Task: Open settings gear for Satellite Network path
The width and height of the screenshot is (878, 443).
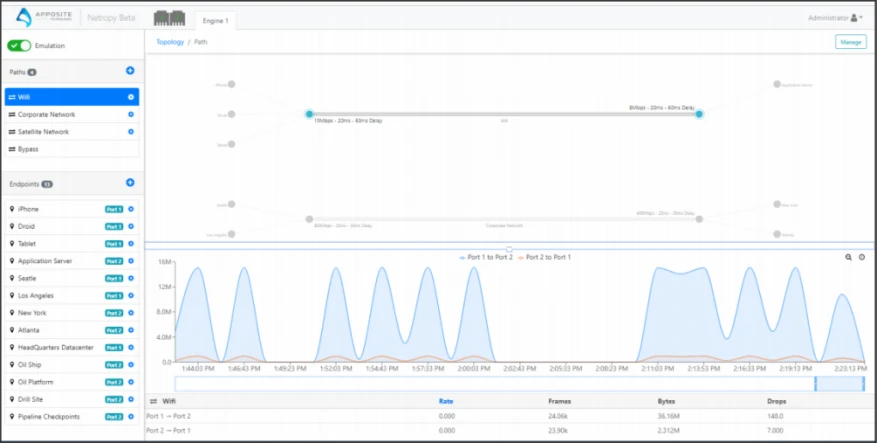Action: point(131,132)
